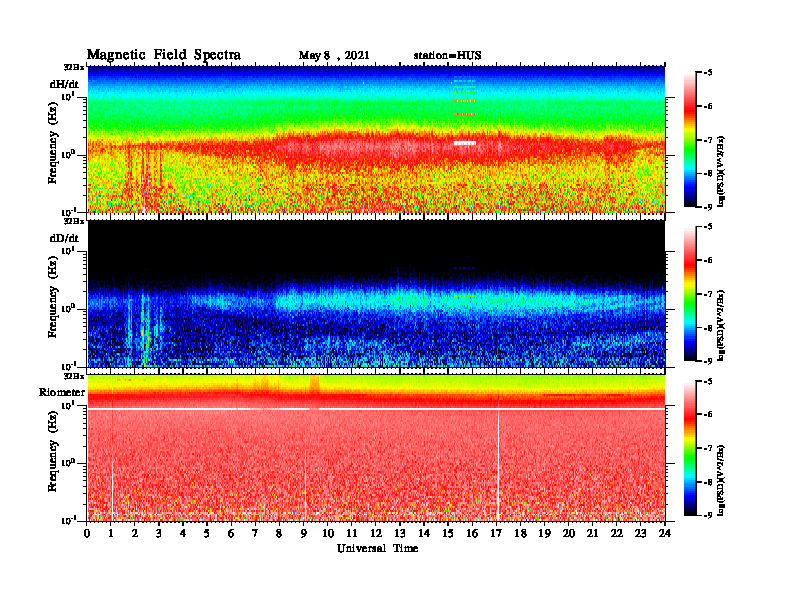Image resolution: width=792 pixels, height=612 pixels.
Task: Click the Riometer spectrogram plot
Action: [x=376, y=447]
